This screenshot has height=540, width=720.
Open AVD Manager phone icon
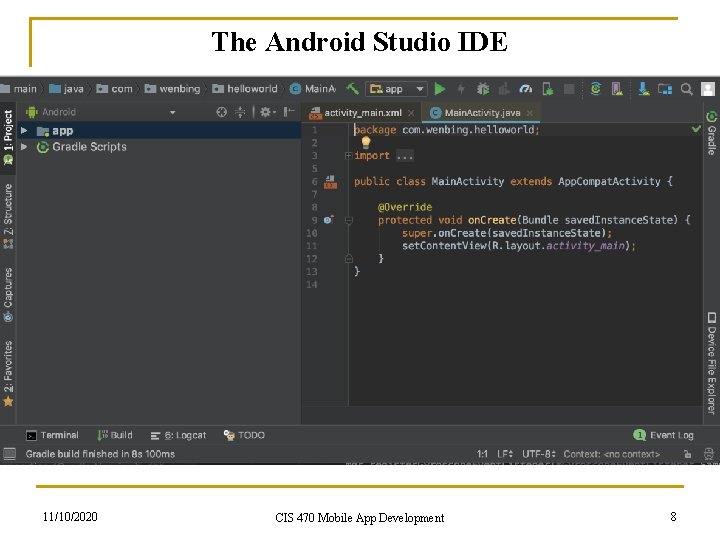tap(617, 89)
